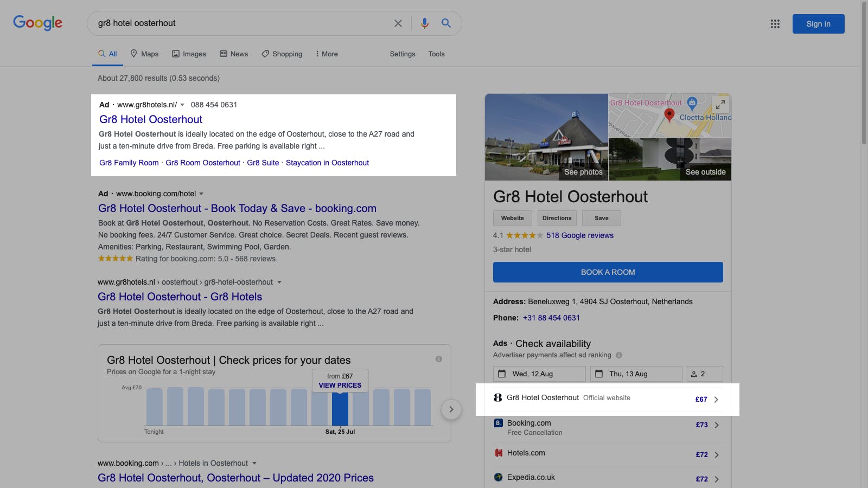
Task: Show info about advertiser payments ranking
Action: tap(619, 355)
